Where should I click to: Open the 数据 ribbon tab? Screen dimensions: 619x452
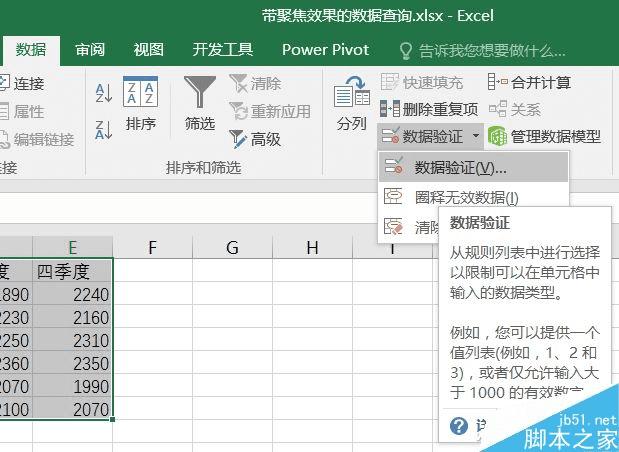31,50
